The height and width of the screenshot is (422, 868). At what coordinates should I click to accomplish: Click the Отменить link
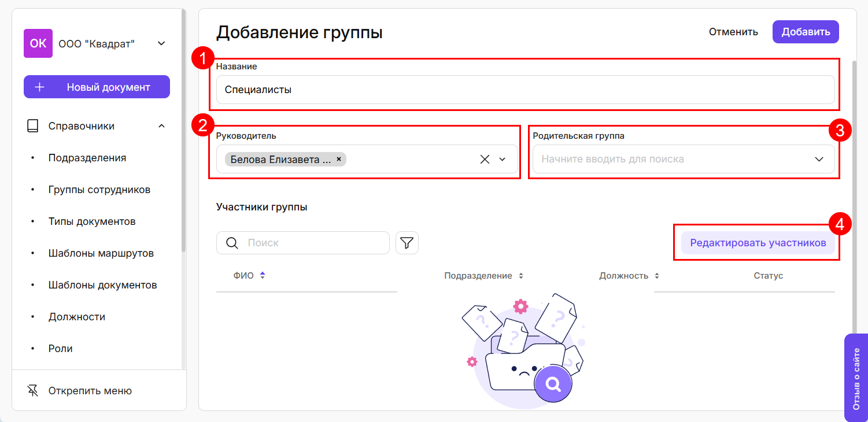pos(733,32)
